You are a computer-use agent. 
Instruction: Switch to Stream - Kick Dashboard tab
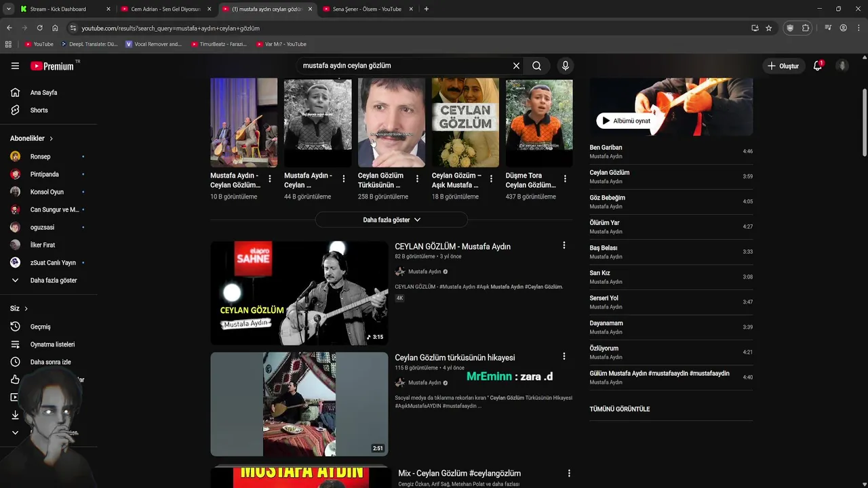[x=64, y=9]
